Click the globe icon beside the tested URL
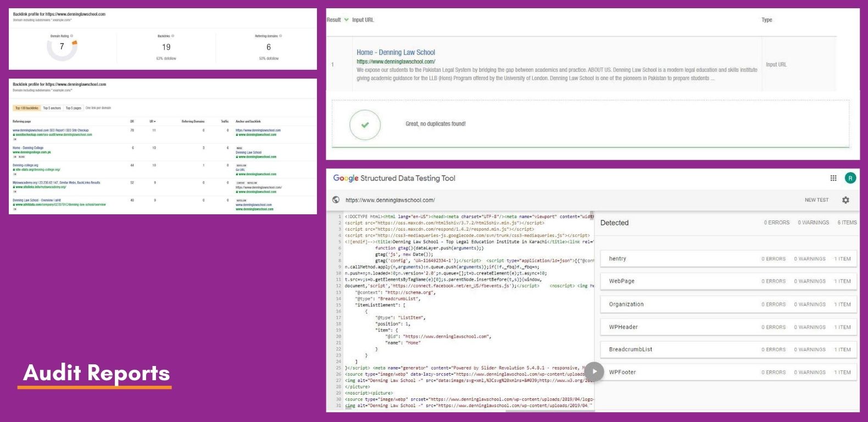This screenshot has height=422, width=868. pos(336,200)
